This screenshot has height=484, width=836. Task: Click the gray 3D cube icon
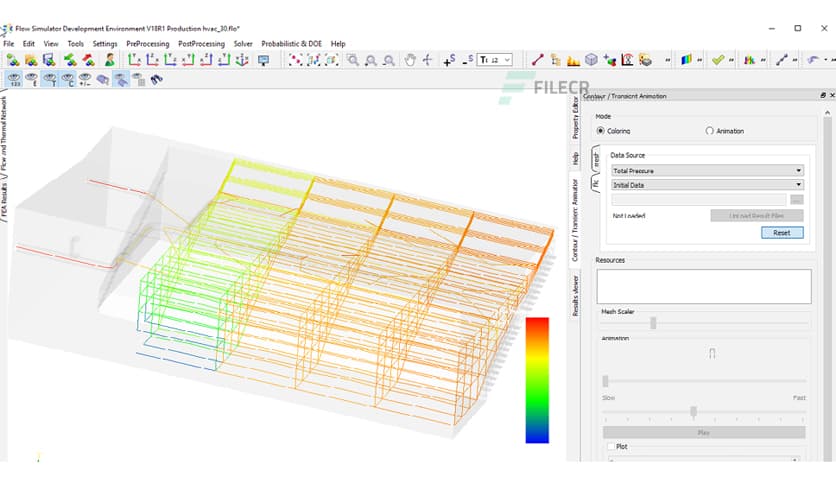(591, 60)
